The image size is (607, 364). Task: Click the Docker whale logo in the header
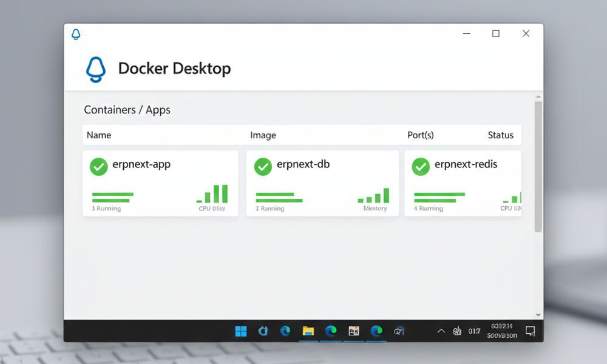click(95, 69)
